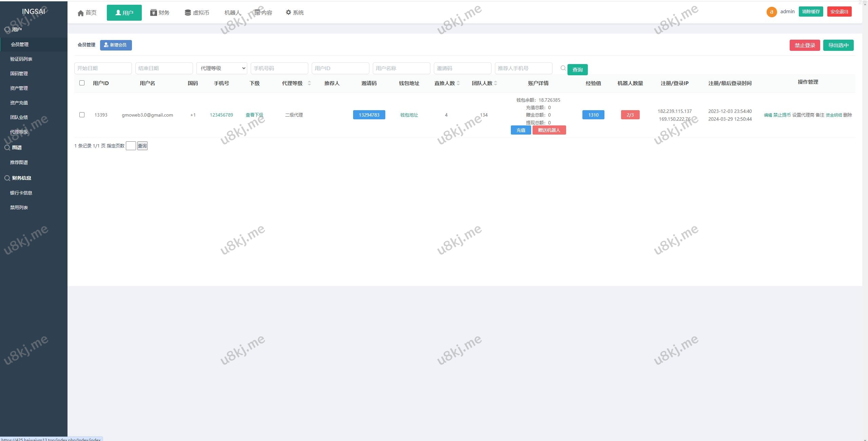This screenshot has width=868, height=441.
Task: Click the home icon labeled 首页
Action: [81, 13]
